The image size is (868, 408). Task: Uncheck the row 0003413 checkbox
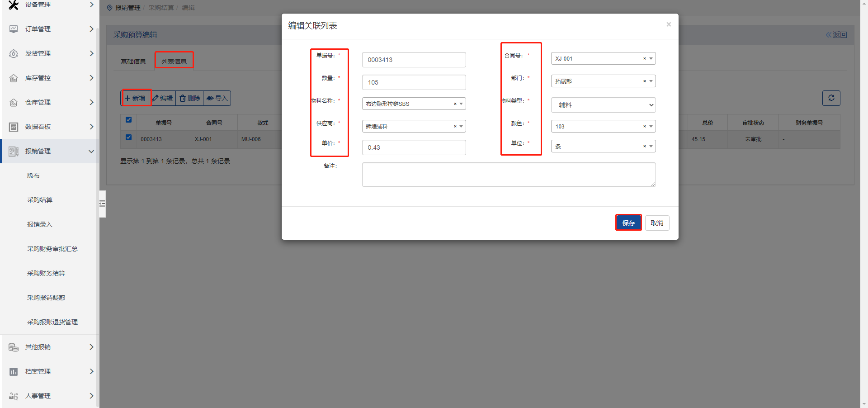click(128, 138)
